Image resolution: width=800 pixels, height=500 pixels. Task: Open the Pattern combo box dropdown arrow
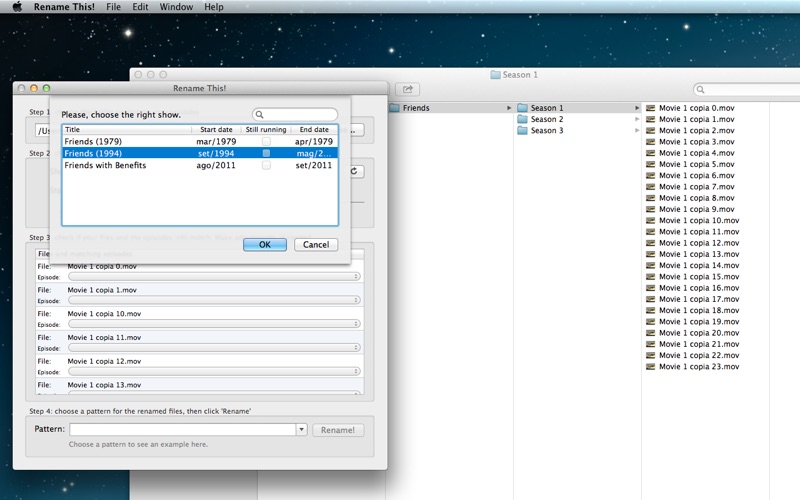(x=302, y=429)
